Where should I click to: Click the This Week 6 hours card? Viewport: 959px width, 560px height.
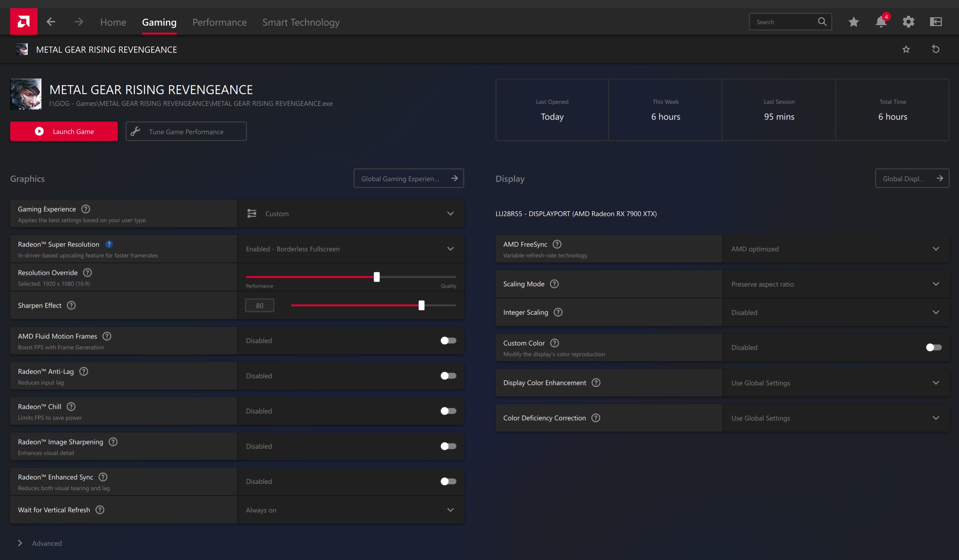click(x=665, y=110)
